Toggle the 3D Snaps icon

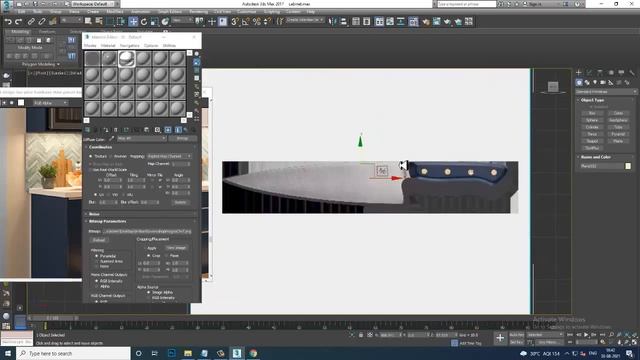[235, 22]
